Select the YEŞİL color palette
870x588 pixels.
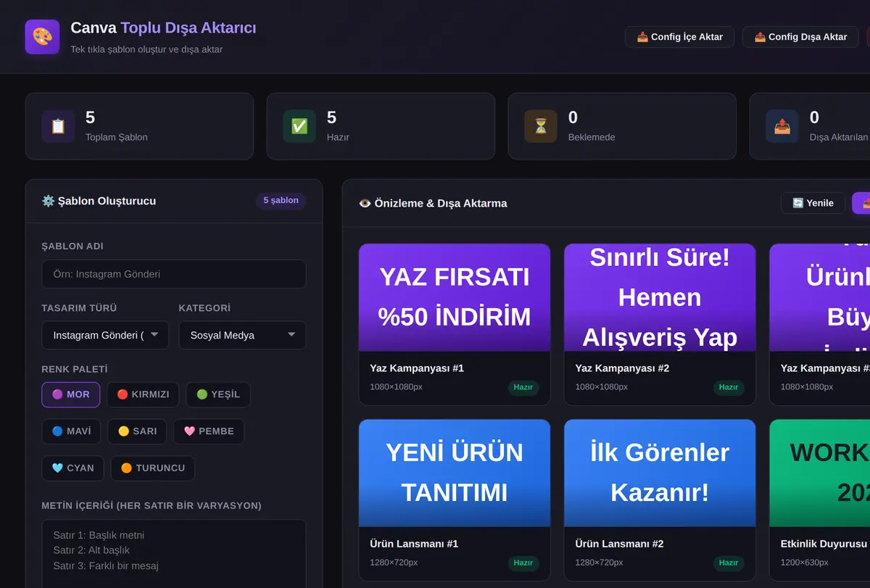tap(218, 394)
